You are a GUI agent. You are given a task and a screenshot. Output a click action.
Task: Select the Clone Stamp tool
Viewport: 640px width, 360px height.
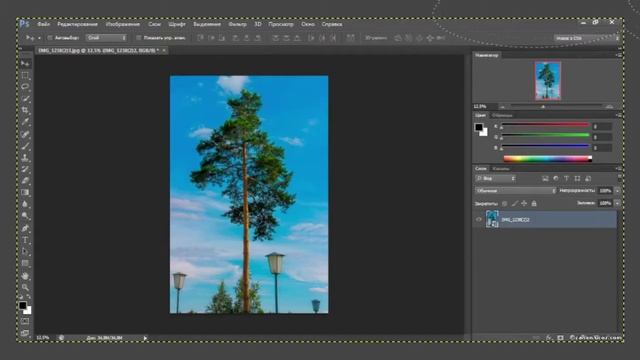tap(25, 158)
